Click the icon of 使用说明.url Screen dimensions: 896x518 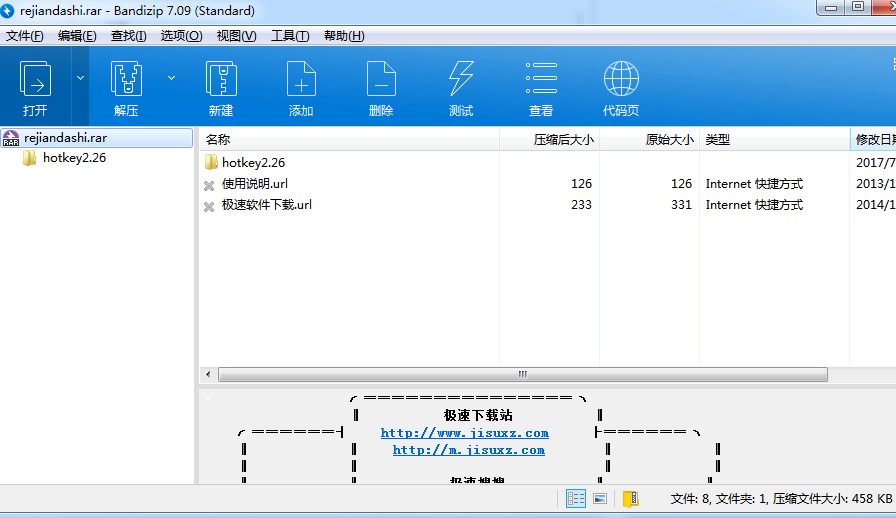click(x=209, y=185)
